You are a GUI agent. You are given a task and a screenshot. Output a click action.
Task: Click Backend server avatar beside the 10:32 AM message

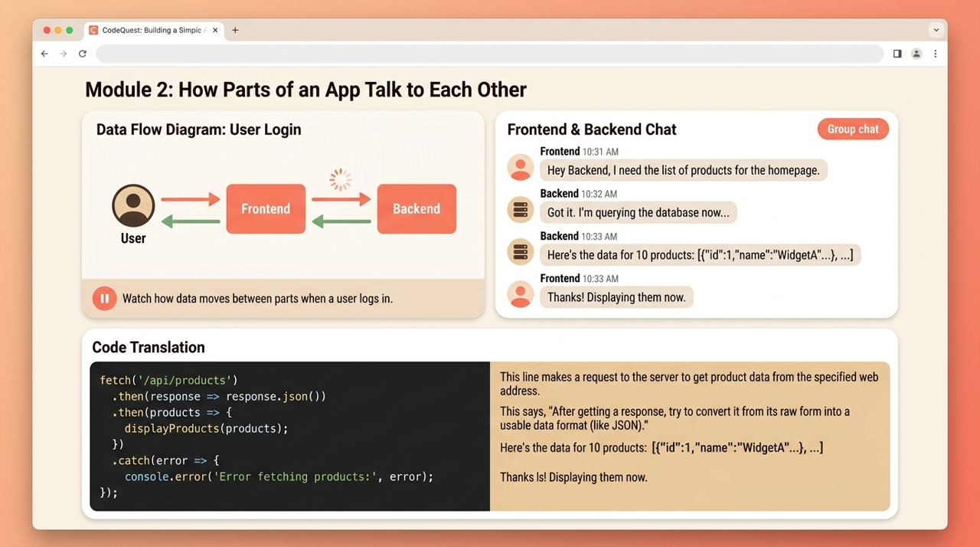click(x=521, y=209)
